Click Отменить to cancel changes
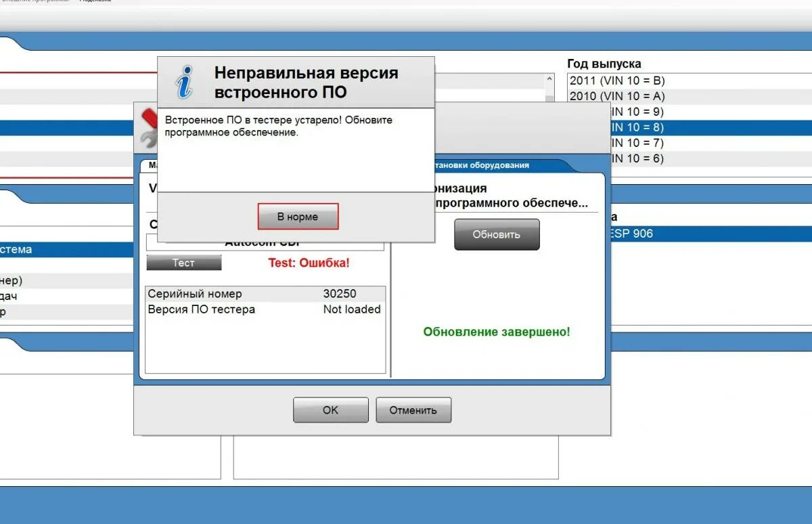812x524 pixels. pyautogui.click(x=413, y=410)
